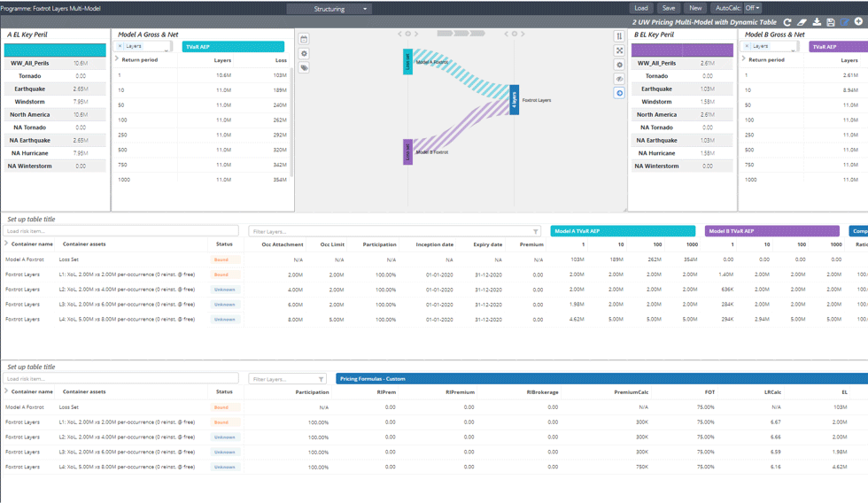Open the Structuring dropdown
Screen dimensions: 868x503
pyautogui.click(x=329, y=9)
